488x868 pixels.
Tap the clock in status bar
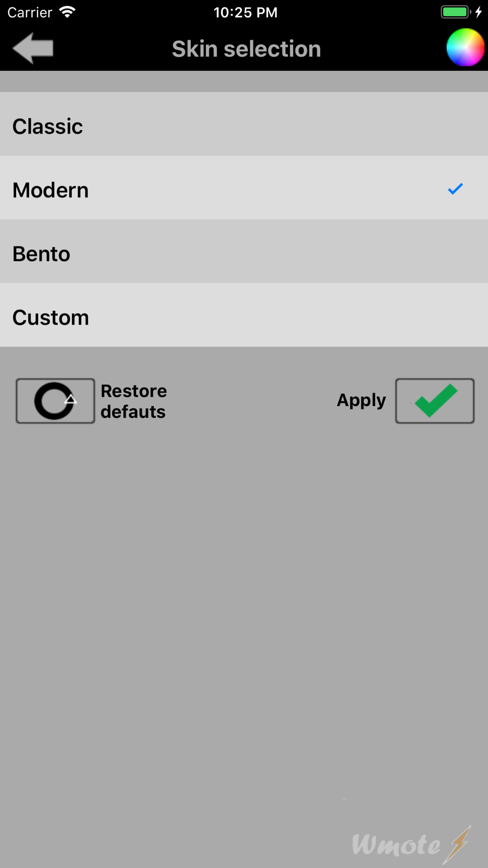245,12
